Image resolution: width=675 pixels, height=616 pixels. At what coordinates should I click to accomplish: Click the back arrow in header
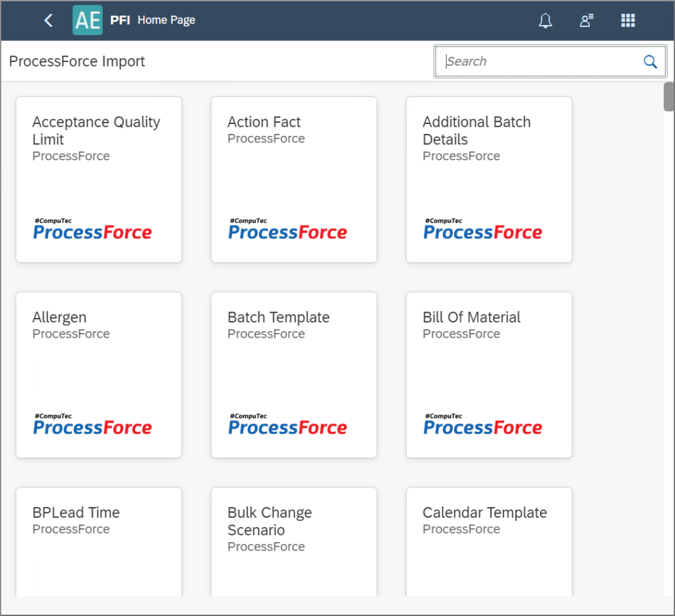48,20
